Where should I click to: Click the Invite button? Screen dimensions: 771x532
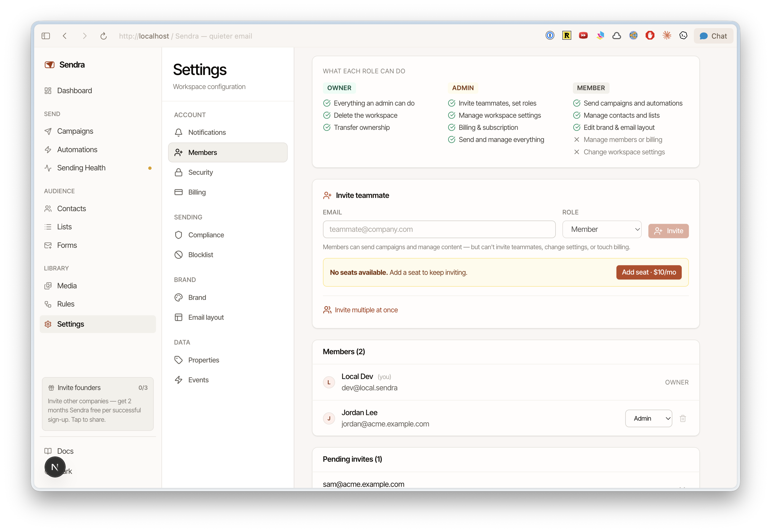[668, 231]
